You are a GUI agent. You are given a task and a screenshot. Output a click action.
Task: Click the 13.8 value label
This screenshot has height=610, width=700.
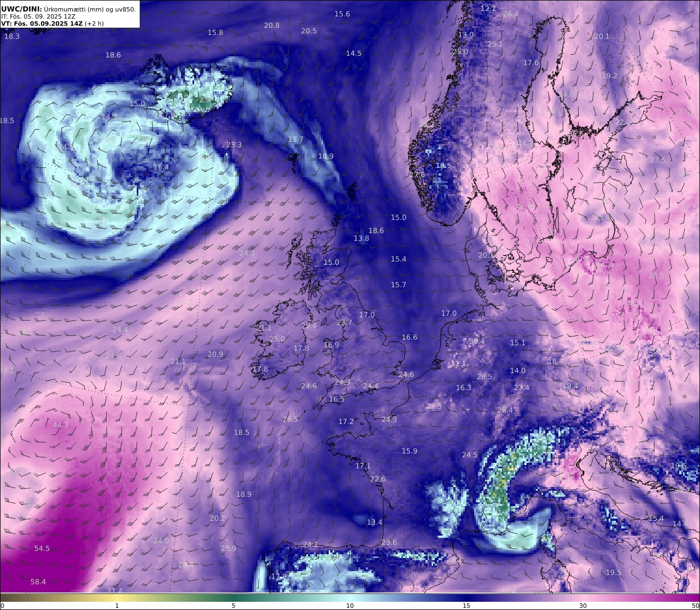tap(361, 238)
